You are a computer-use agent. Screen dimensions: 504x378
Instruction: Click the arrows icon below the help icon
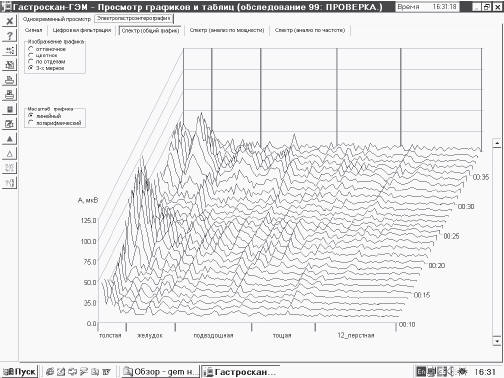pyautogui.click(x=10, y=50)
